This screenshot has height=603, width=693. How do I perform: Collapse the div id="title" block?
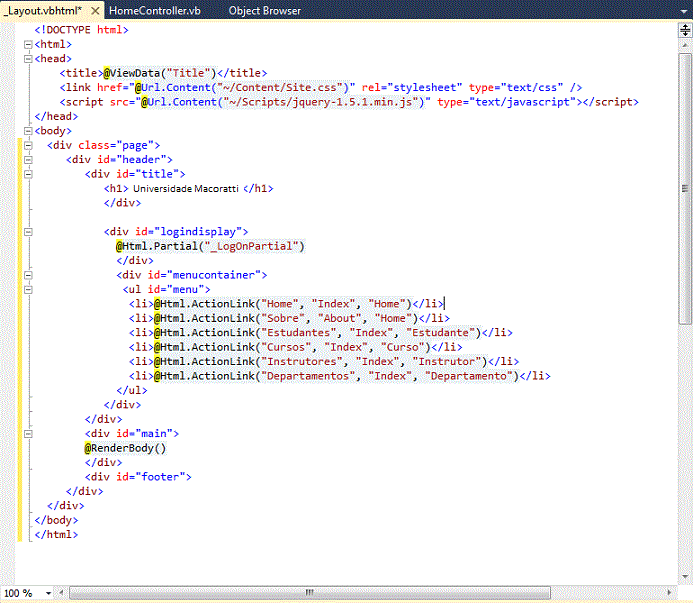[x=28, y=174]
